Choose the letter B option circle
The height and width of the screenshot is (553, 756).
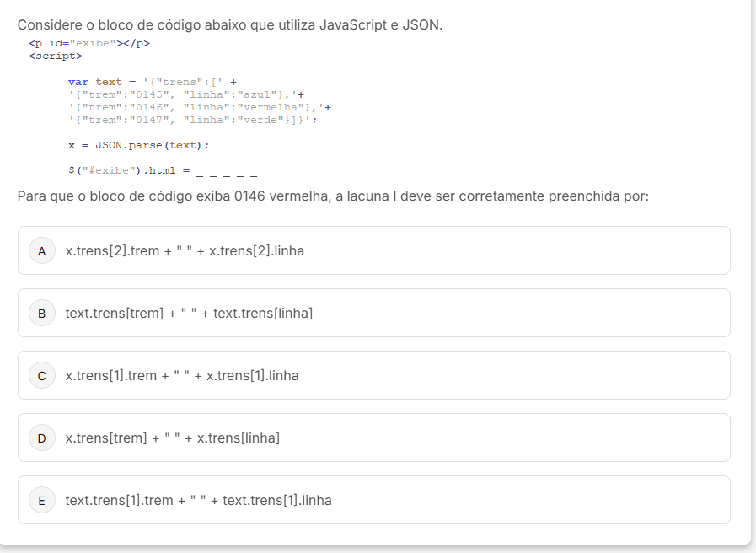click(41, 313)
